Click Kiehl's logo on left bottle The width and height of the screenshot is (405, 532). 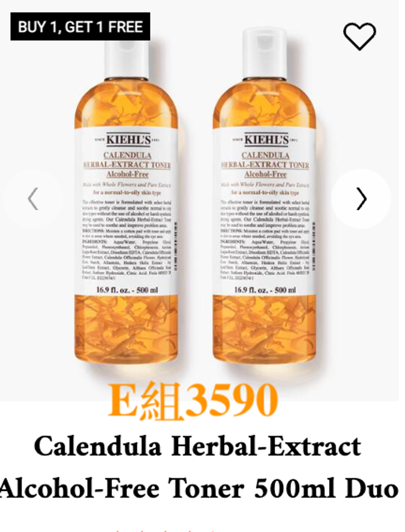point(127,140)
